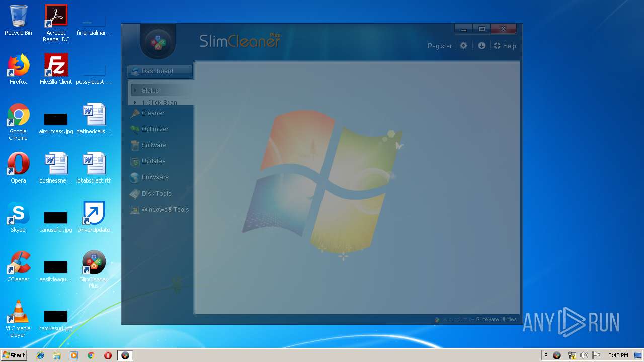
Task: Click the Software trash can icon
Action: [134, 145]
